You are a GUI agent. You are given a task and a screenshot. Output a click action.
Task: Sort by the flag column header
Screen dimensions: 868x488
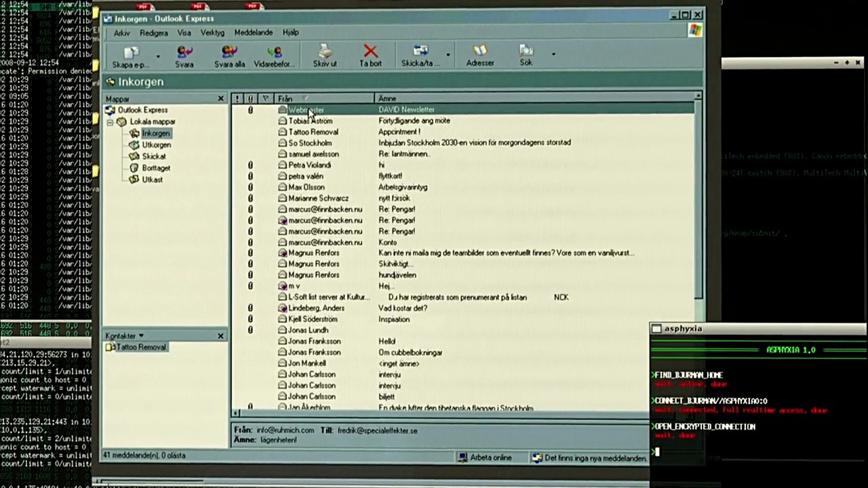point(265,99)
